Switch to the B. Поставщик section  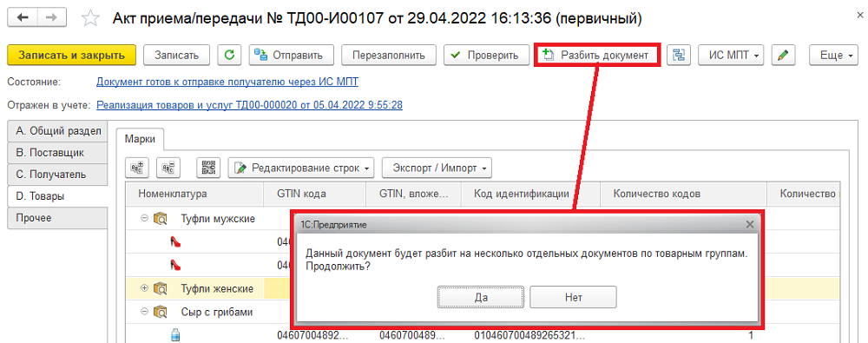coord(57,152)
